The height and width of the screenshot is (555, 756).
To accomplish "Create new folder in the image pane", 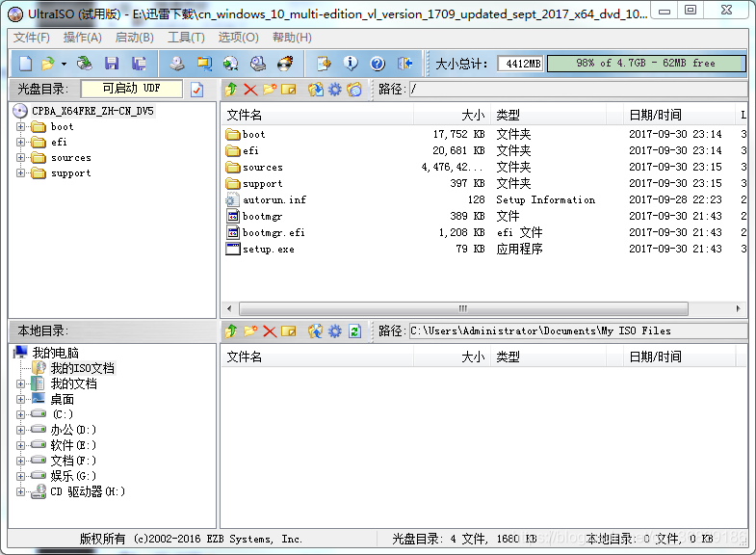I will pyautogui.click(x=270, y=90).
